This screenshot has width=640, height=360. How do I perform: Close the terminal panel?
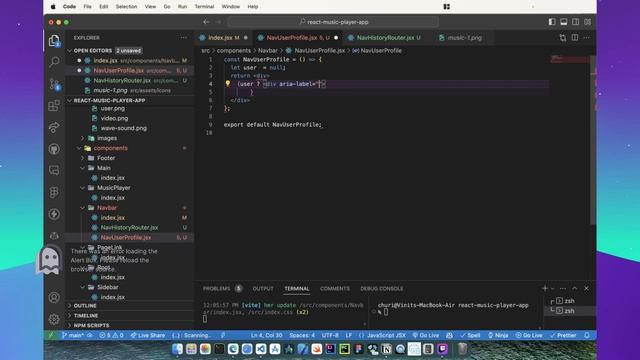click(x=587, y=289)
